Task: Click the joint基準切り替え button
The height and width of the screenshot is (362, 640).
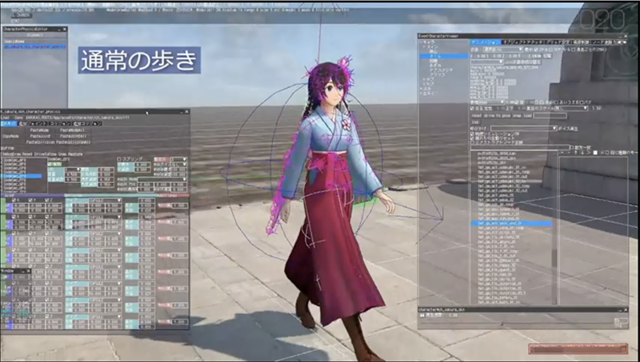Action: coord(523,62)
